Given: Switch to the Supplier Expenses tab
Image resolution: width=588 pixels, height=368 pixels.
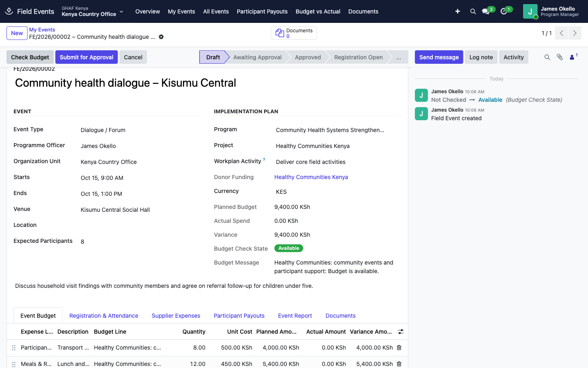Looking at the screenshot, I should (x=176, y=316).
